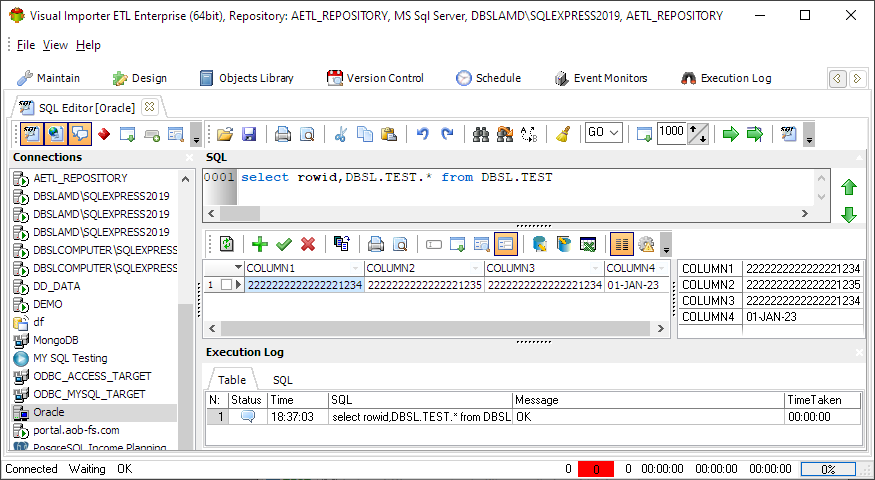
Task: Toggle the record form view button
Action: 506,244
